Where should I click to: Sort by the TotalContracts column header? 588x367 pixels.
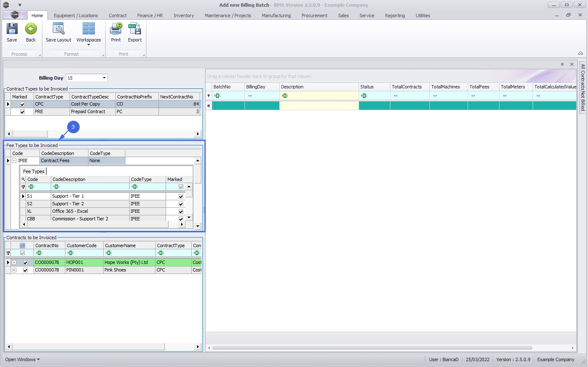click(x=409, y=87)
